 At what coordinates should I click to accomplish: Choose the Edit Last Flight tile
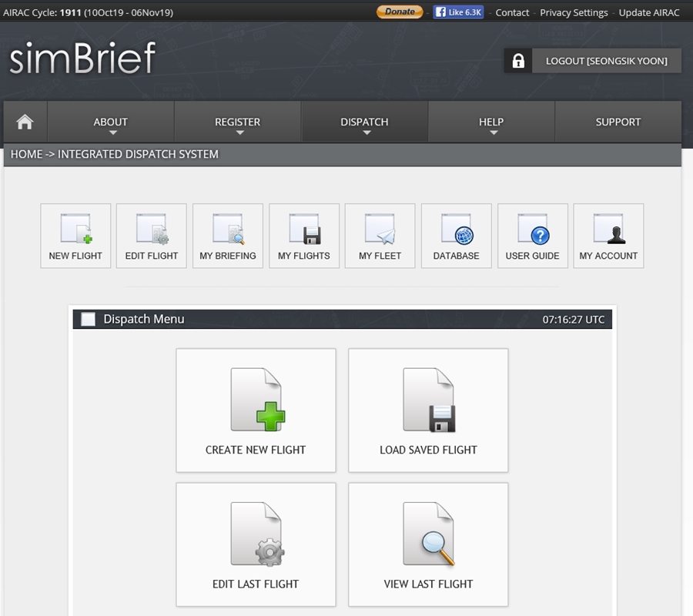pyautogui.click(x=256, y=544)
